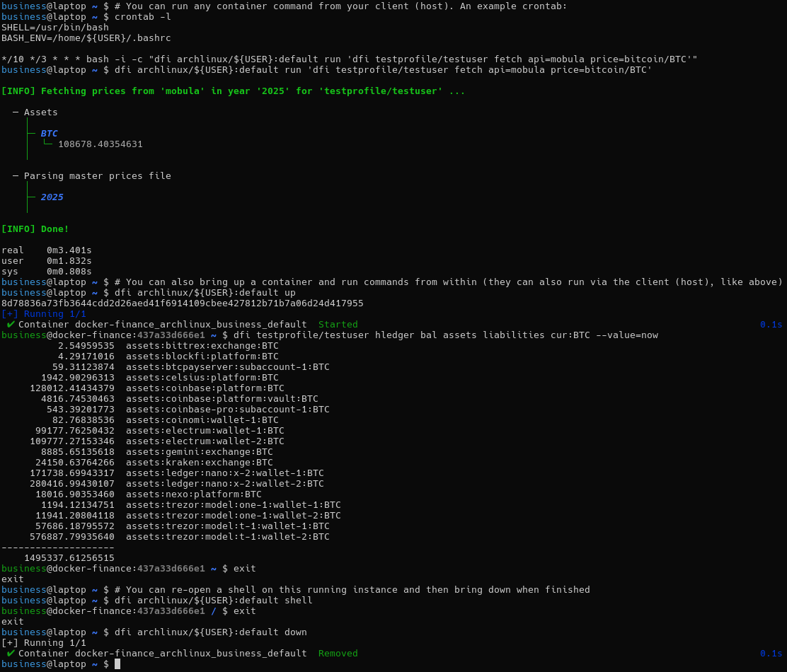Click the balance total 1495337.61256515
Image resolution: width=787 pixels, height=672 pixels.
tap(69, 557)
